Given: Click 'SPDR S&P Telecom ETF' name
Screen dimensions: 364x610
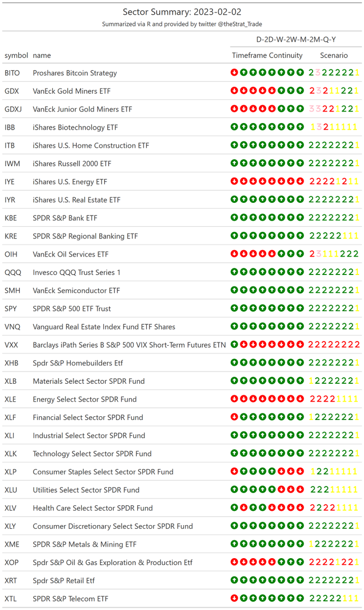Looking at the screenshot, I should [x=70, y=598].
